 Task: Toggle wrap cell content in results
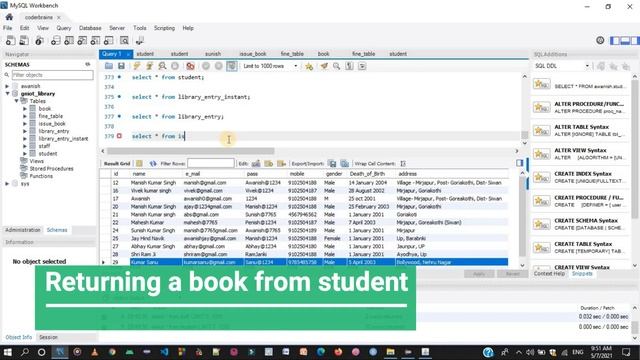click(403, 164)
